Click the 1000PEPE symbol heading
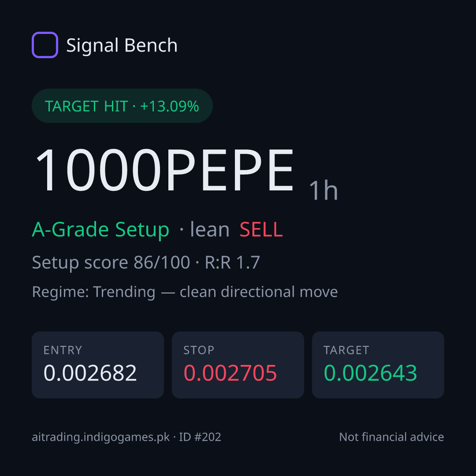The height and width of the screenshot is (476, 476). pos(164,170)
